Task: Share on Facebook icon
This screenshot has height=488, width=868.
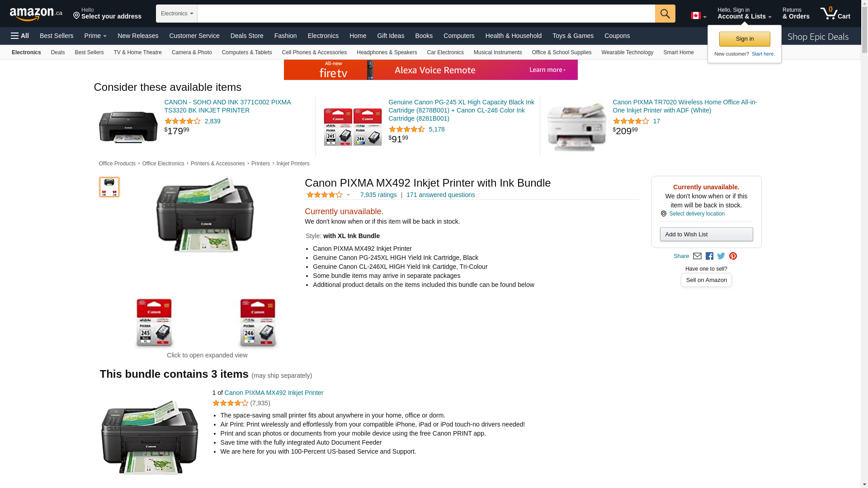Action: tap(709, 256)
